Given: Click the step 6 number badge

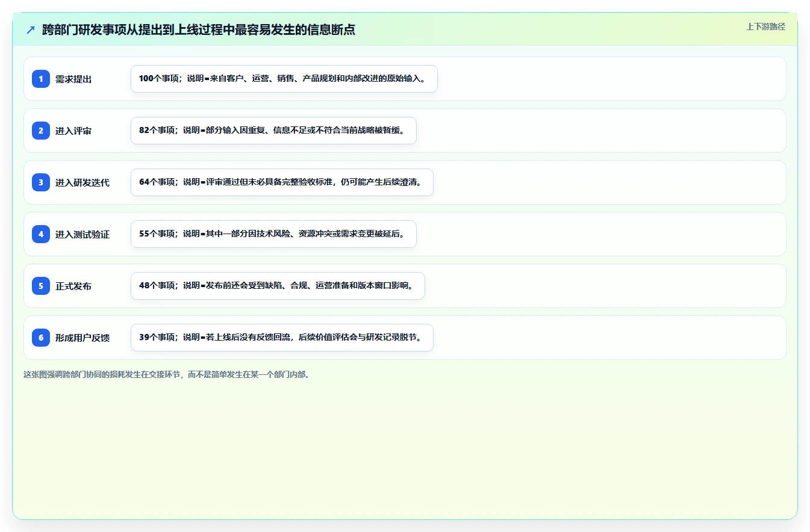Looking at the screenshot, I should (x=41, y=338).
